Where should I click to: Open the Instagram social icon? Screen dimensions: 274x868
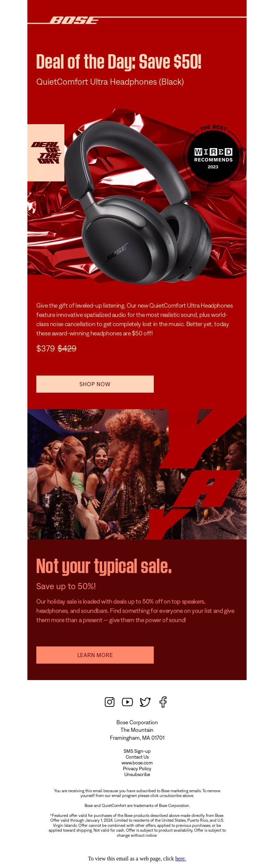click(x=110, y=702)
